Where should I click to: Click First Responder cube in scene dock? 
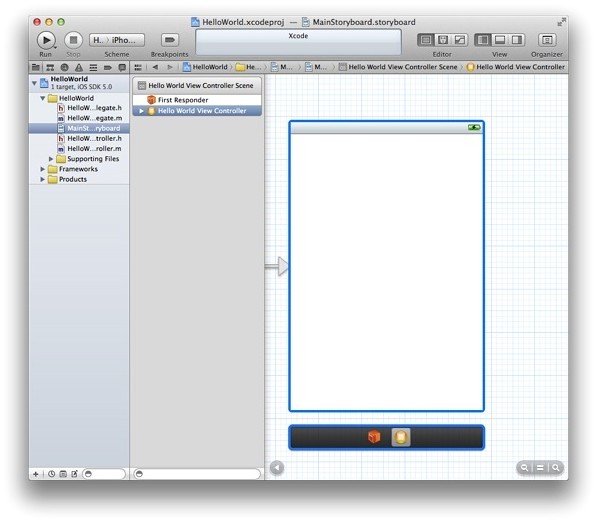(x=374, y=437)
